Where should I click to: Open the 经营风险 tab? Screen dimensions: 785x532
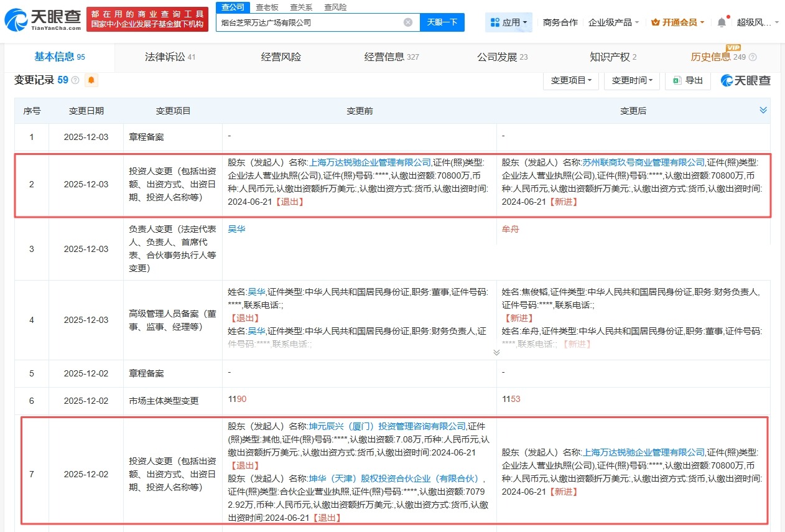(x=281, y=56)
